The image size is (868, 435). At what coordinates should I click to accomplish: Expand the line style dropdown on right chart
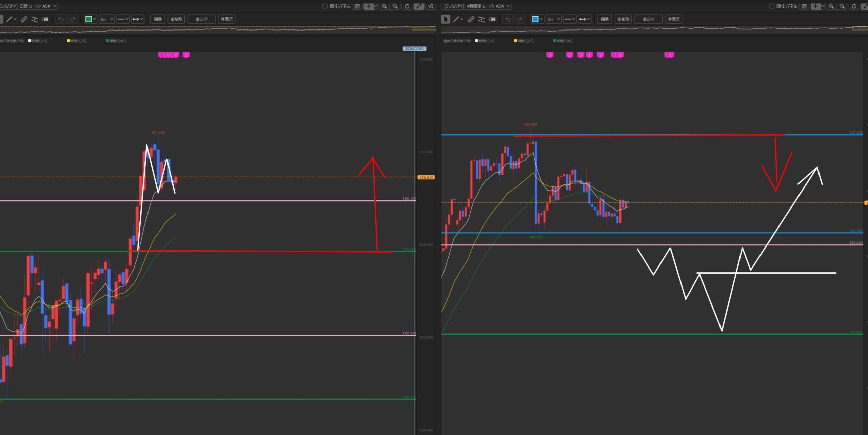(570, 19)
